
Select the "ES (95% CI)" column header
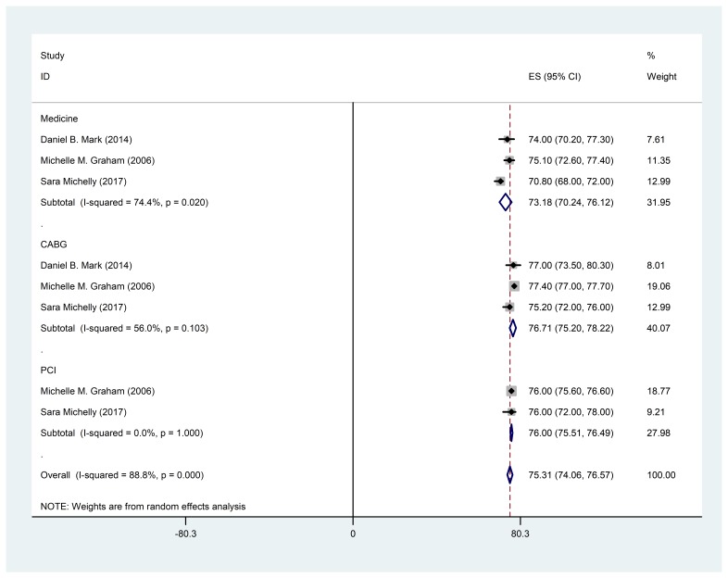(x=555, y=77)
